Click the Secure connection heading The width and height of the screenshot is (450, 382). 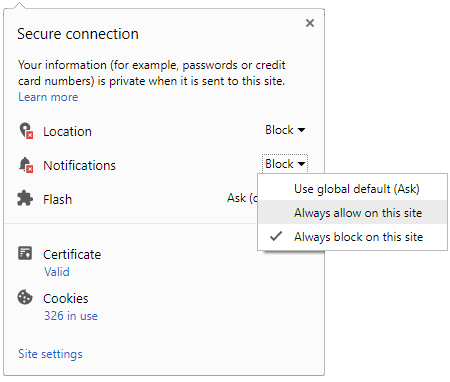[x=78, y=34]
